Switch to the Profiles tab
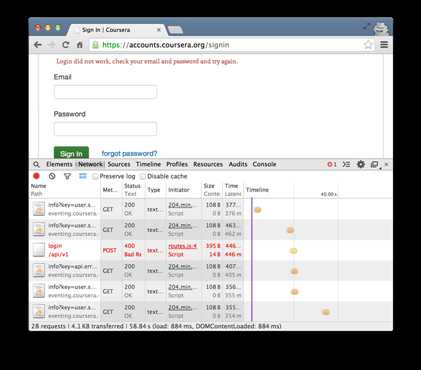Viewport: 421px width, 370px height. 177,164
